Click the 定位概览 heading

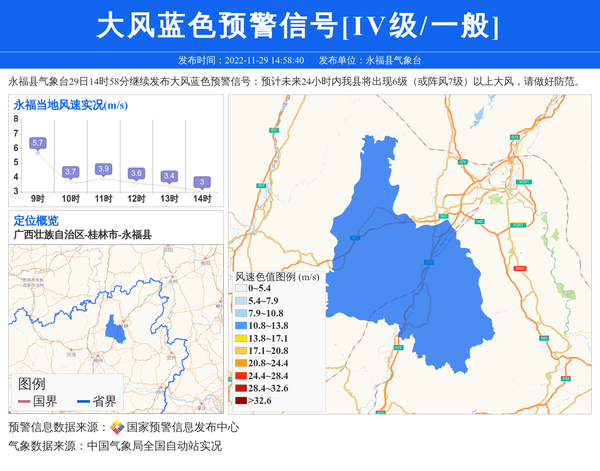(x=36, y=221)
